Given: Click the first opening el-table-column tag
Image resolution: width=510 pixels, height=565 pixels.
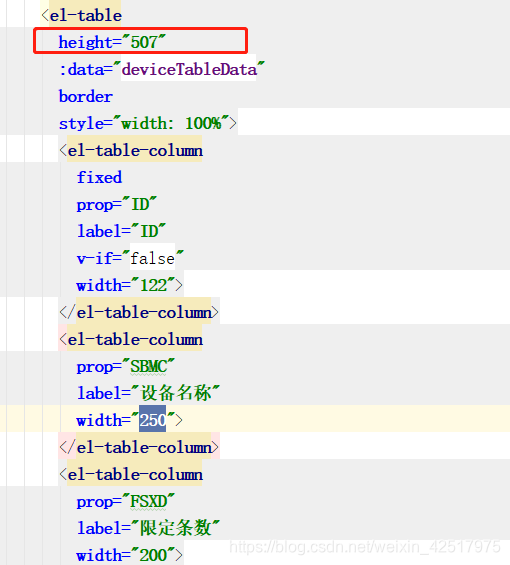Looking at the screenshot, I should point(131,150).
